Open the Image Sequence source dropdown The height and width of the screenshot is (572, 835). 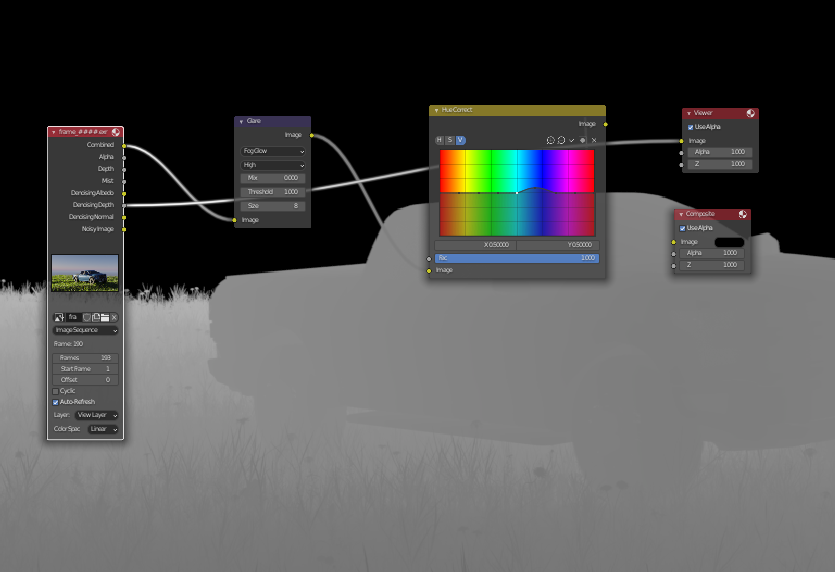tap(85, 330)
